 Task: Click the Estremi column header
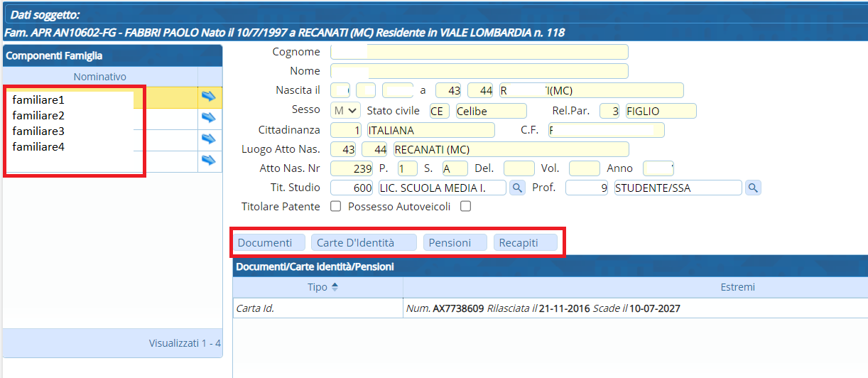click(x=737, y=287)
